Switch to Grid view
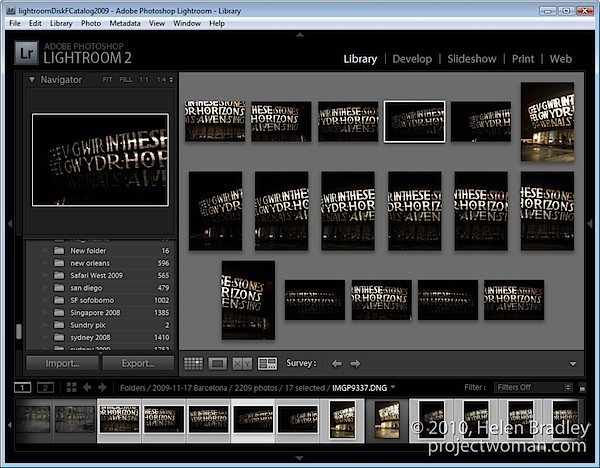The width and height of the screenshot is (600, 468). click(x=194, y=364)
